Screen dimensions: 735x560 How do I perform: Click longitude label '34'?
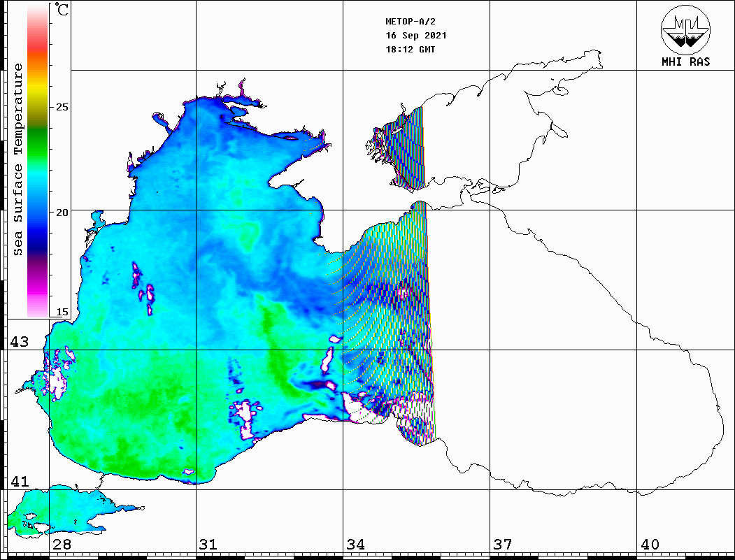click(355, 544)
